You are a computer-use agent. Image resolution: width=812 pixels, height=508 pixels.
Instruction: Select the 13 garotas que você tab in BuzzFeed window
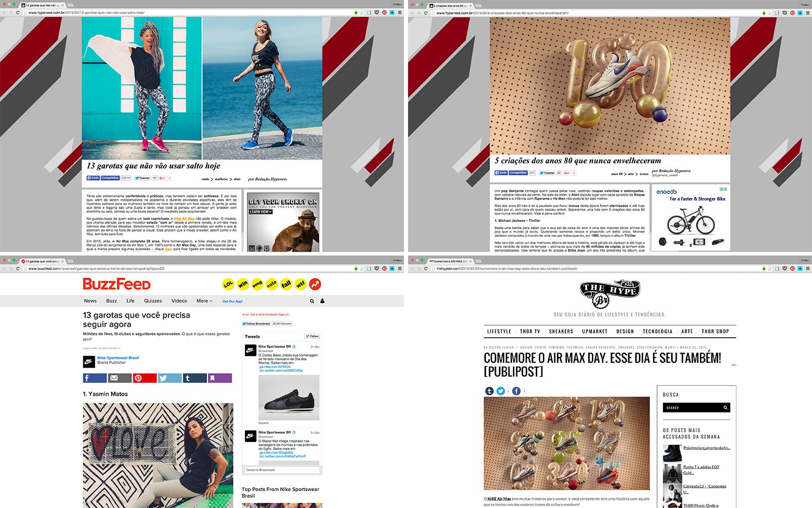(x=42, y=261)
